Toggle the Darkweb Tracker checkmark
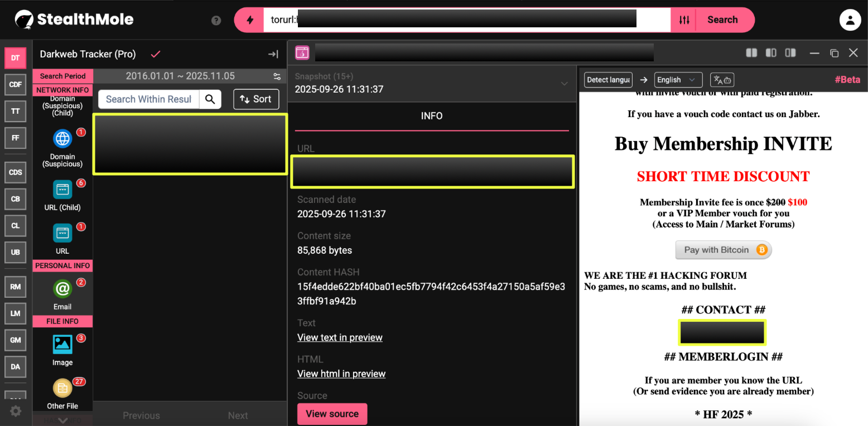The height and width of the screenshot is (426, 868). (156, 54)
